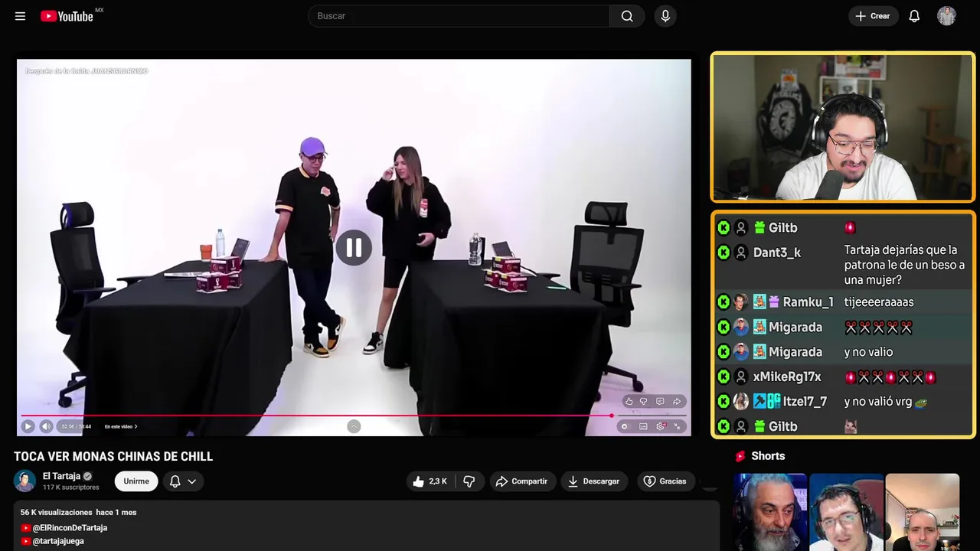Click the video timestamp 52:06 display
980x551 pixels.
point(76,426)
